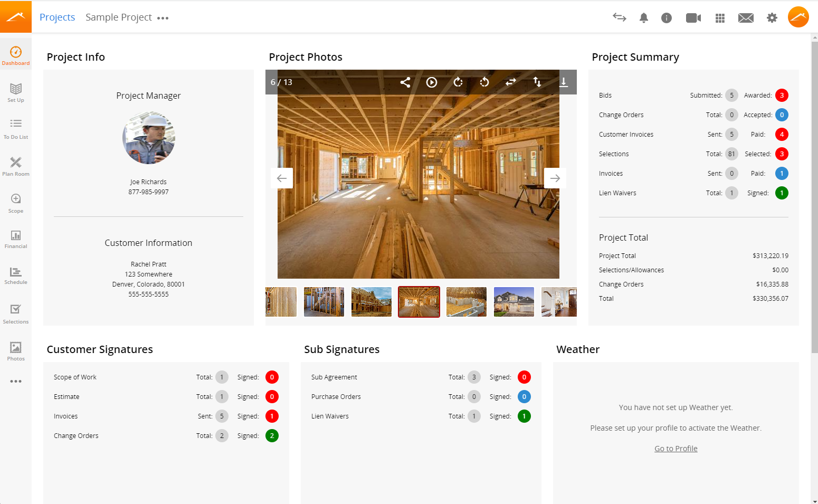Flip the photo horizontally
The height and width of the screenshot is (504, 818).
point(510,82)
